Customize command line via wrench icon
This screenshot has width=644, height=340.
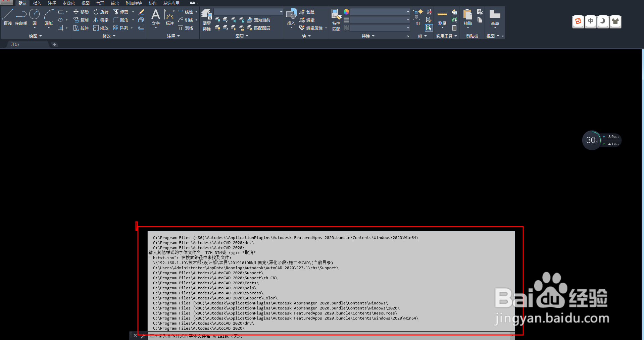point(143,336)
